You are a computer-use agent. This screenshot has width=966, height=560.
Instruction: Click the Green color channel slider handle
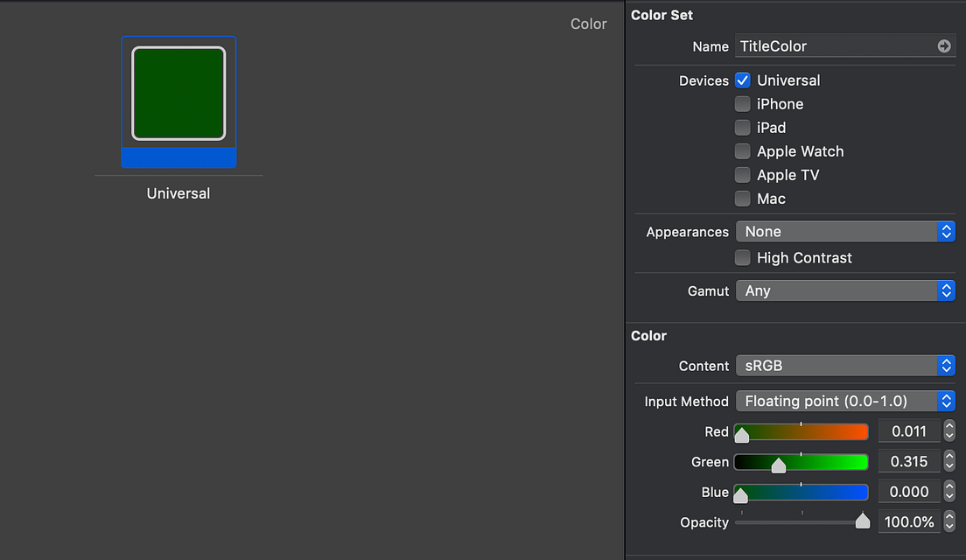(x=778, y=465)
